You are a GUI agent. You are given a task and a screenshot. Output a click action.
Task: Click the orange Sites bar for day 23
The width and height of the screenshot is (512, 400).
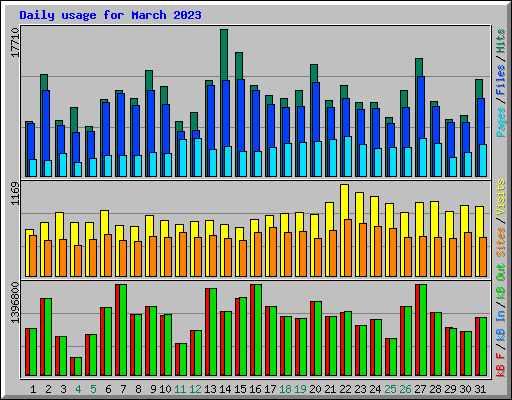(x=363, y=250)
